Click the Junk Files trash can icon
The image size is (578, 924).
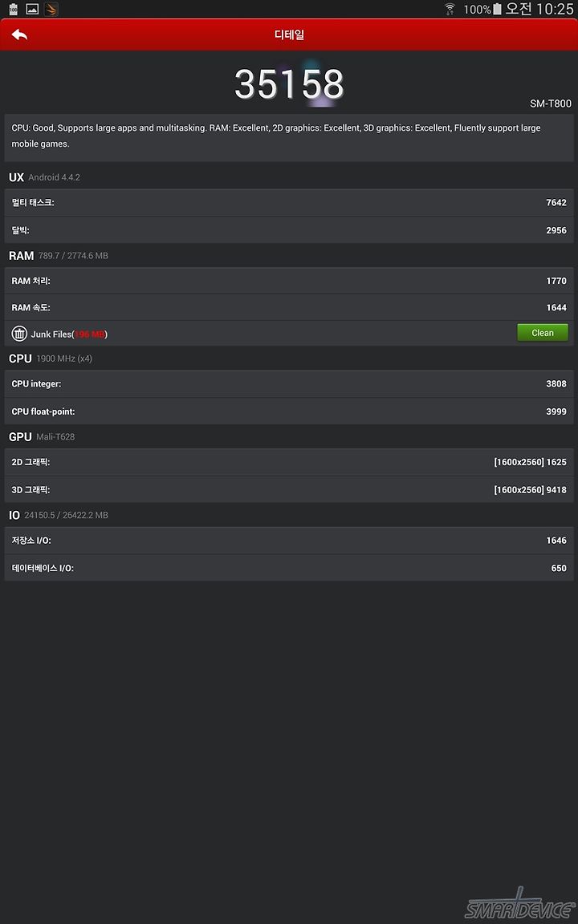click(x=19, y=334)
